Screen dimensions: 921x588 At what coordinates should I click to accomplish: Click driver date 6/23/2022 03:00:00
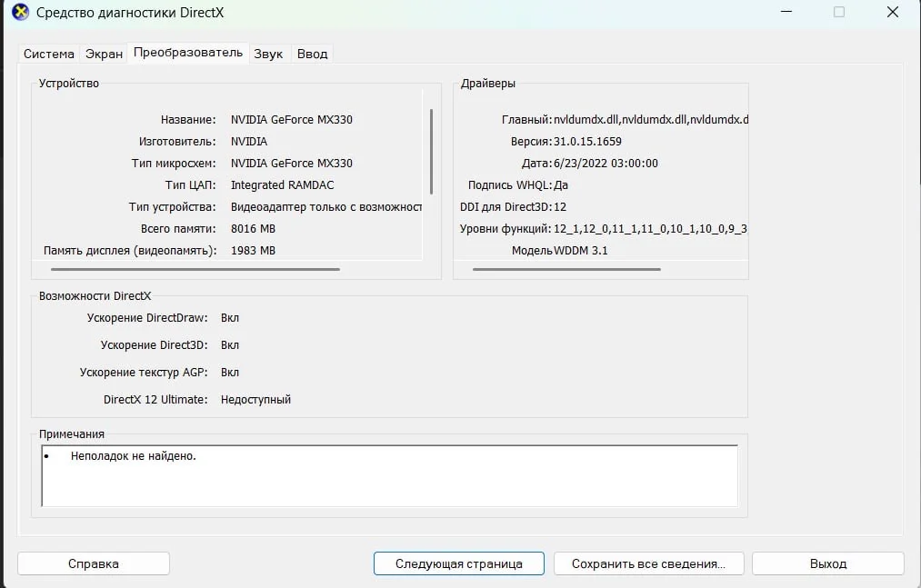606,163
